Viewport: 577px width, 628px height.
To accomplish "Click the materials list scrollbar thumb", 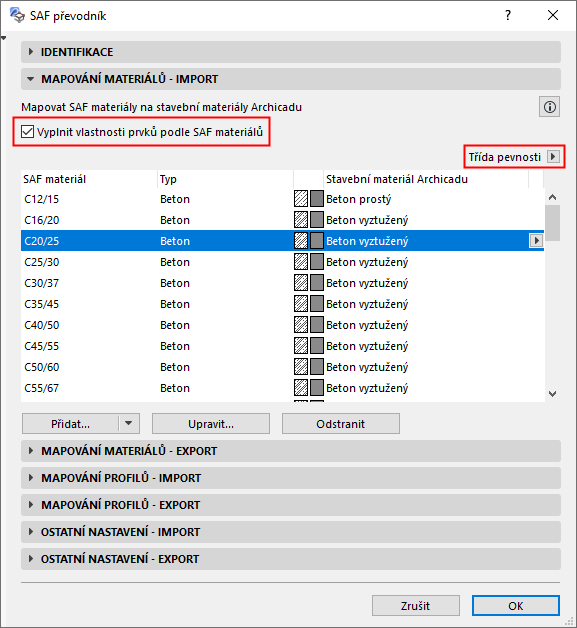I will 553,223.
